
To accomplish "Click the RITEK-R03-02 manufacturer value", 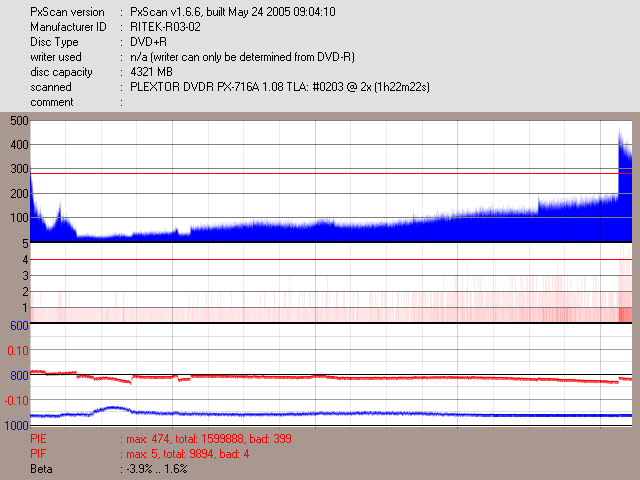I will (165, 27).
